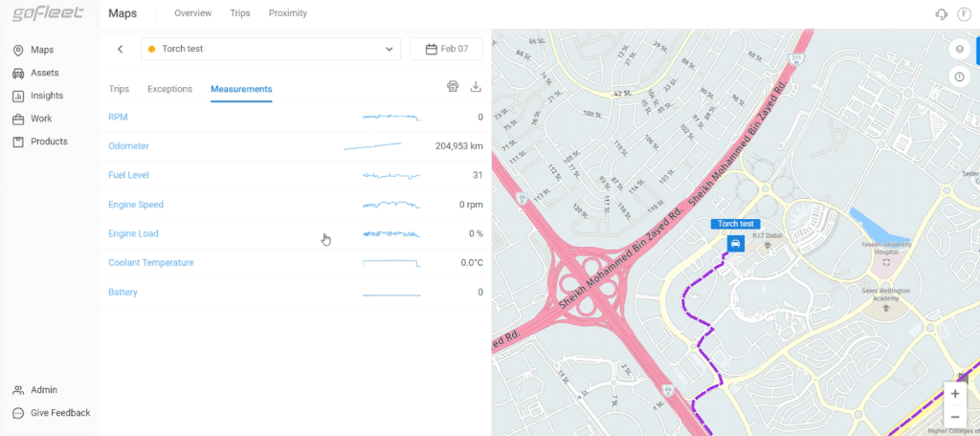Click the vehicle marker on the map

pos(735,243)
